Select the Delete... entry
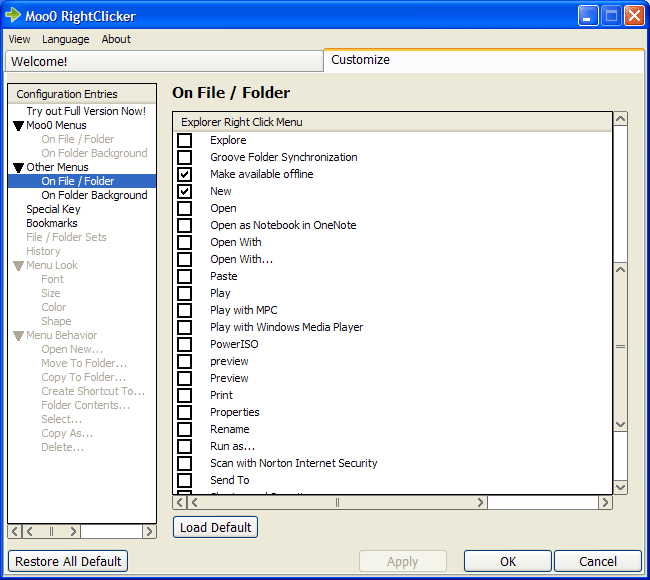This screenshot has width=650, height=580. click(63, 447)
